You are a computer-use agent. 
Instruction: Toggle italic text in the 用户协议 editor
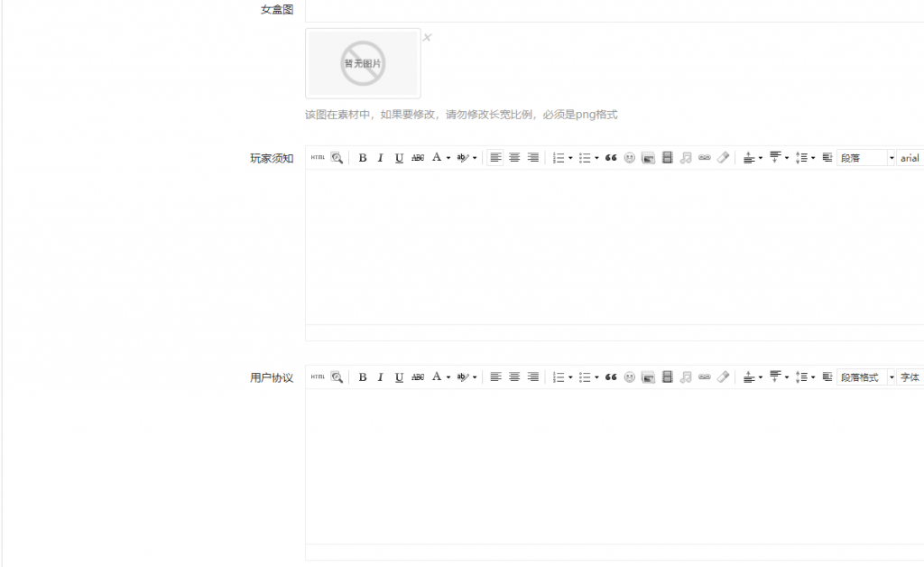point(379,377)
